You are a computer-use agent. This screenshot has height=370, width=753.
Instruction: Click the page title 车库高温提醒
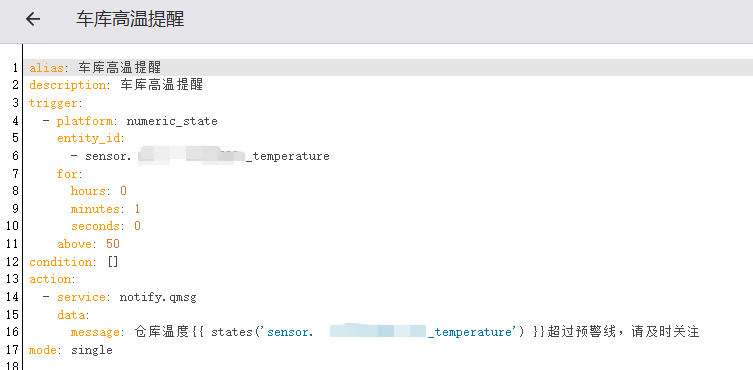click(x=130, y=19)
